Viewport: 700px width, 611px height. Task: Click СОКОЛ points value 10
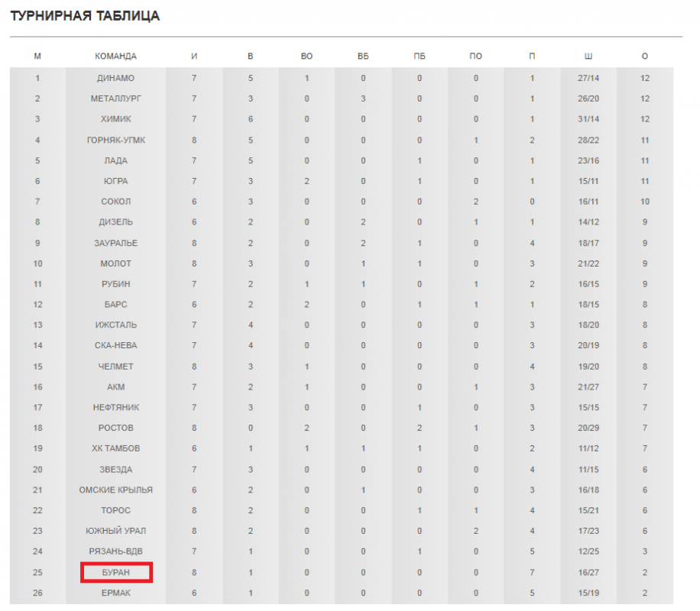pos(645,202)
